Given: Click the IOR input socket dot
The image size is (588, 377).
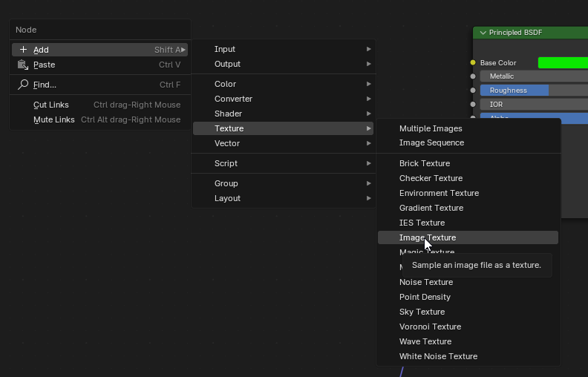Looking at the screenshot, I should click(x=473, y=105).
